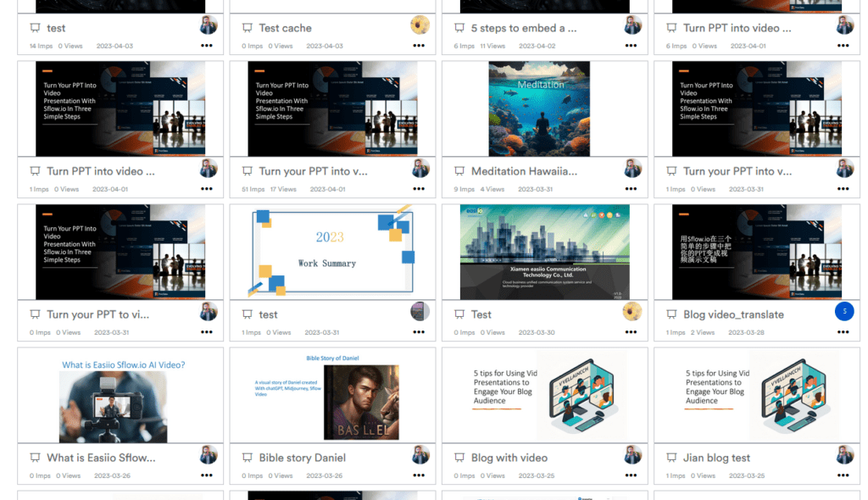
Task: Click the yellow avatar on the "Test cache" card
Action: click(420, 25)
